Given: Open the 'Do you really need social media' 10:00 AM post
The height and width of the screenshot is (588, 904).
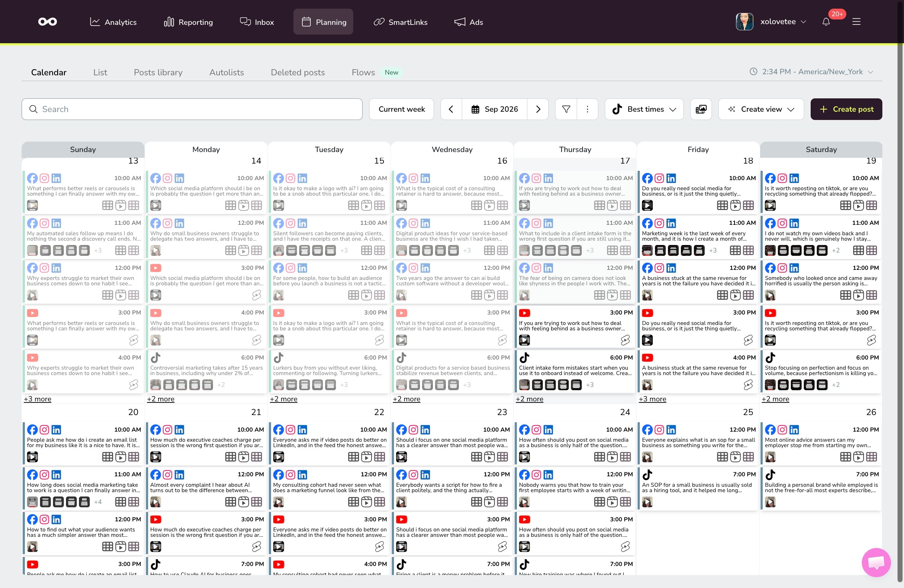Looking at the screenshot, I should click(x=697, y=192).
